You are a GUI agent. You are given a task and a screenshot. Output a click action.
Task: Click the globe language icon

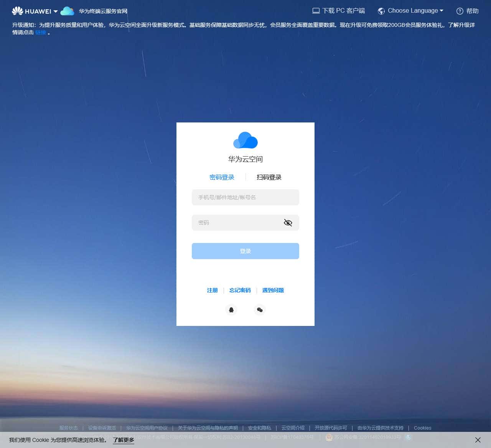(381, 11)
